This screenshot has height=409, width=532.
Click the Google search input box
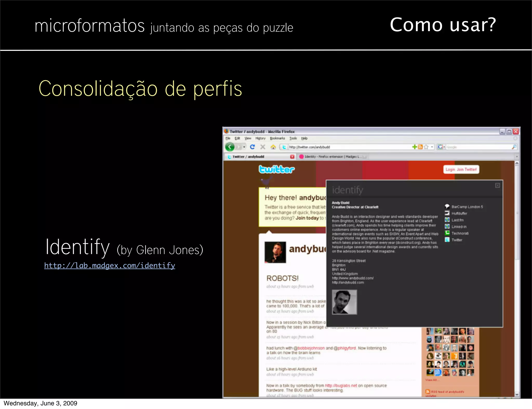coord(478,147)
